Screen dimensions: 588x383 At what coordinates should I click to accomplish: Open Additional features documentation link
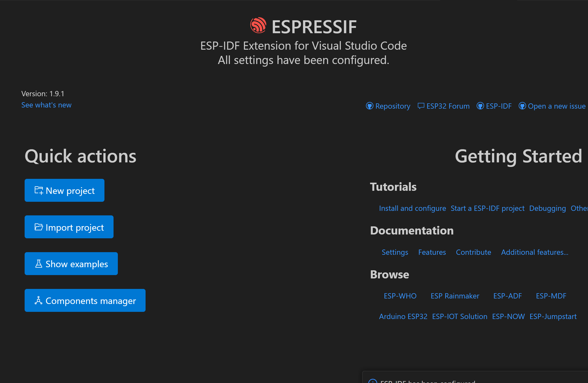(x=535, y=252)
